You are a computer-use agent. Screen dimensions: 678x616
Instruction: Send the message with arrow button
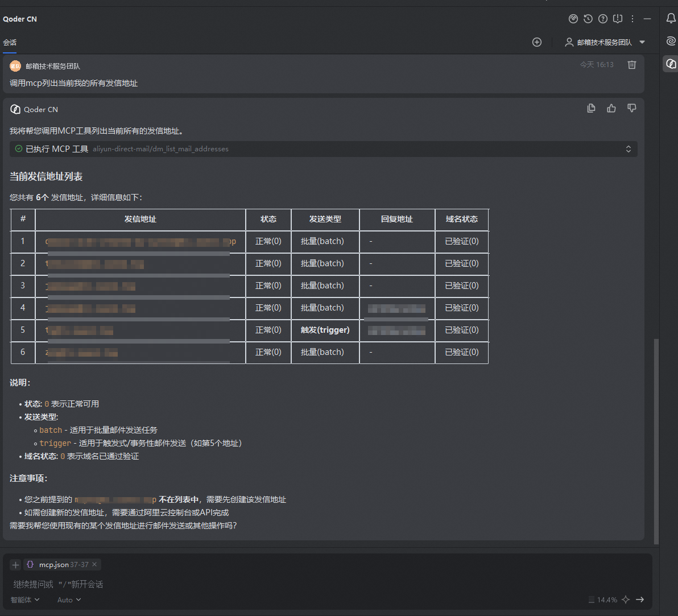tap(640, 600)
